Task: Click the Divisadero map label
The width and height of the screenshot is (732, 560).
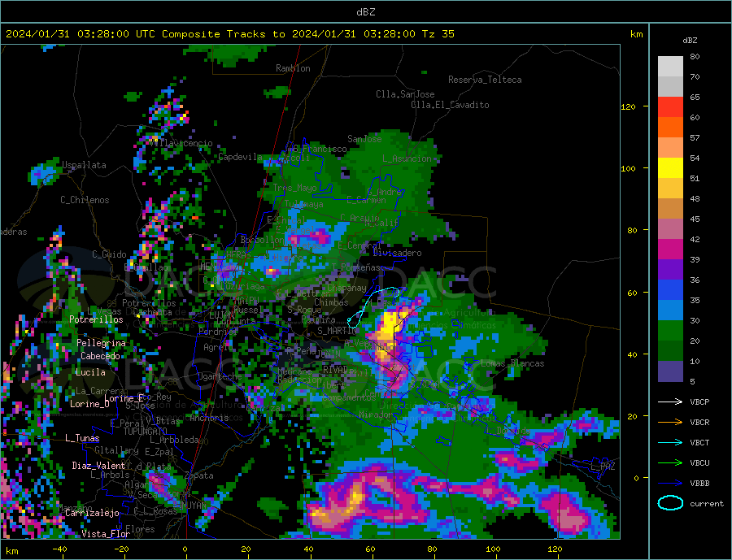Action: (x=397, y=253)
